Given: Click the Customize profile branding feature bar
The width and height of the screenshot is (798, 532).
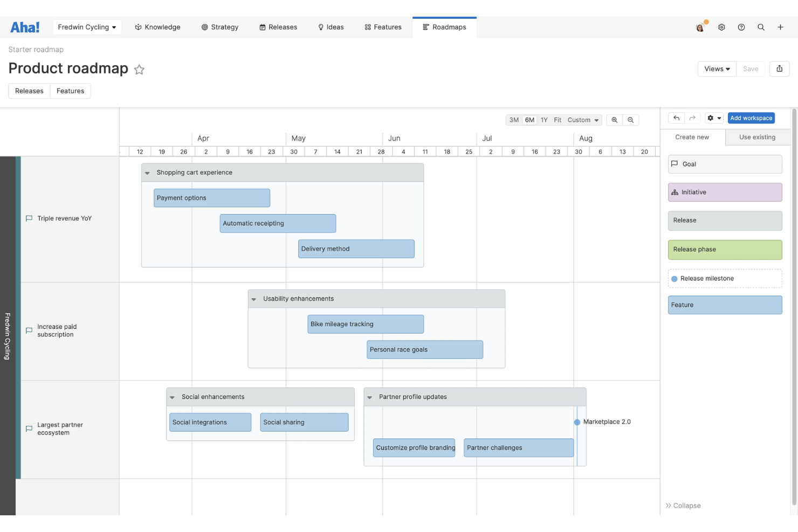Looking at the screenshot, I should [x=414, y=448].
